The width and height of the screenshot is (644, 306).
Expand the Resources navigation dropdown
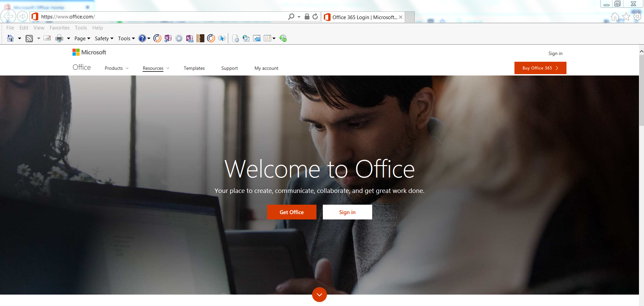click(x=156, y=68)
